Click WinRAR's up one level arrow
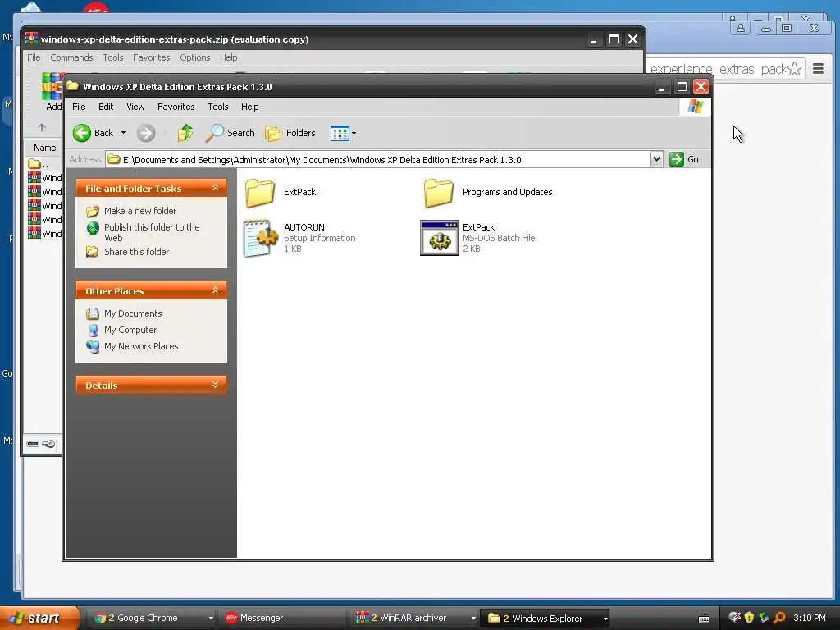Viewport: 840px width, 630px height. point(42,127)
